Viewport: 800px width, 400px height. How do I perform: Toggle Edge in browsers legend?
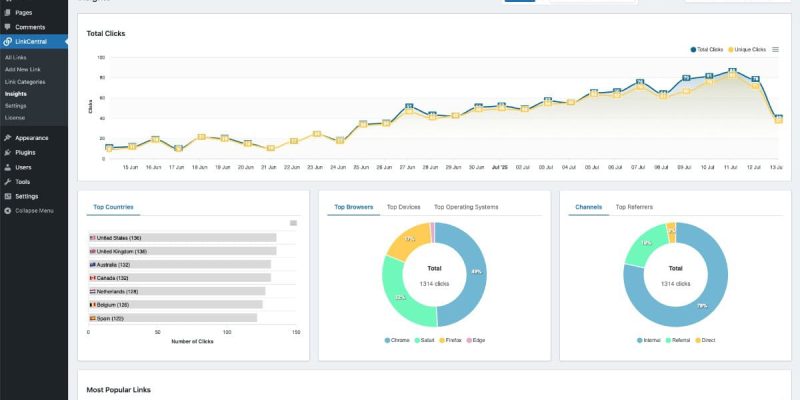point(476,340)
